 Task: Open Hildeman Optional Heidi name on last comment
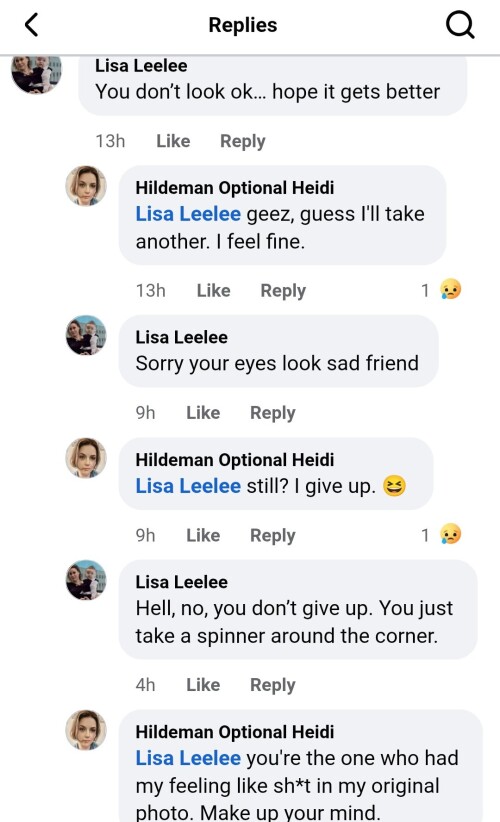(x=235, y=732)
